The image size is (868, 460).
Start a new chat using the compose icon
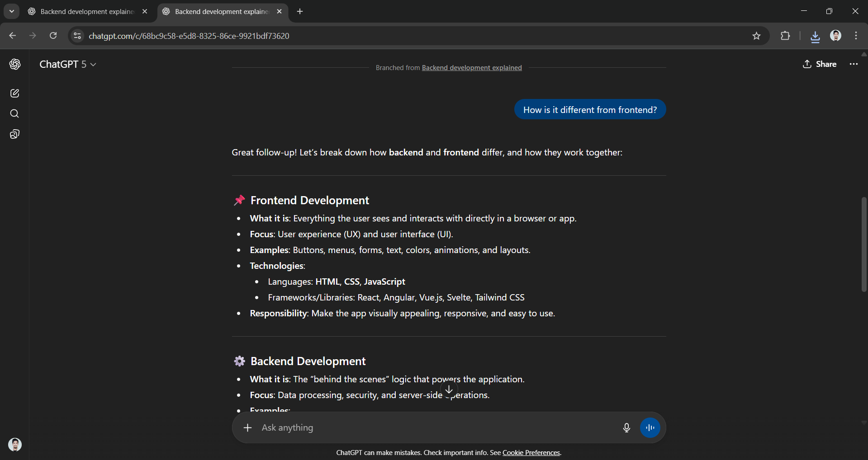tap(15, 93)
